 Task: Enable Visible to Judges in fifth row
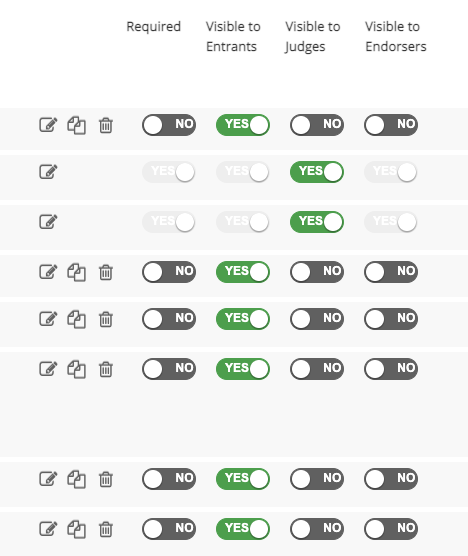(317, 319)
